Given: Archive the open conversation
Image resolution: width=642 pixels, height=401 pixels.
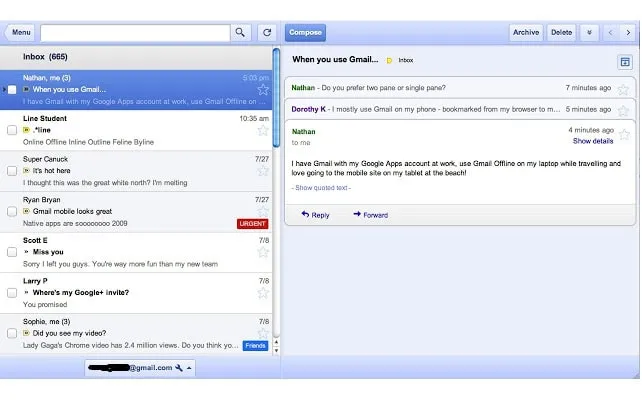Looking at the screenshot, I should point(526,32).
